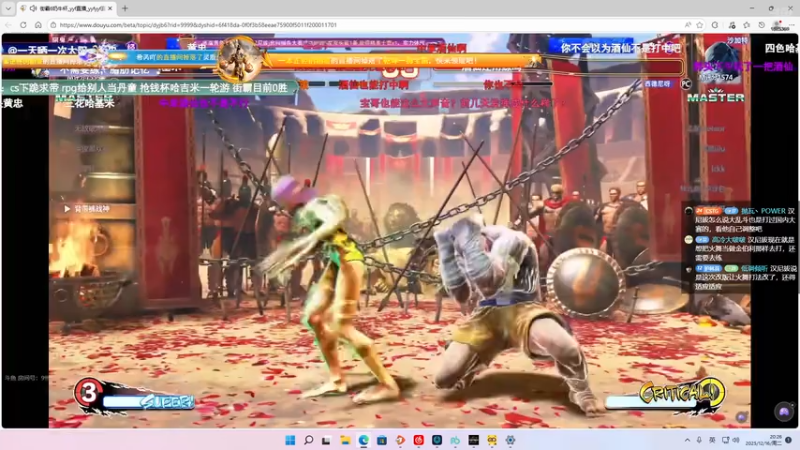Go to the browser home page icon
Viewport: 800px width, 450px height.
click(x=38, y=24)
